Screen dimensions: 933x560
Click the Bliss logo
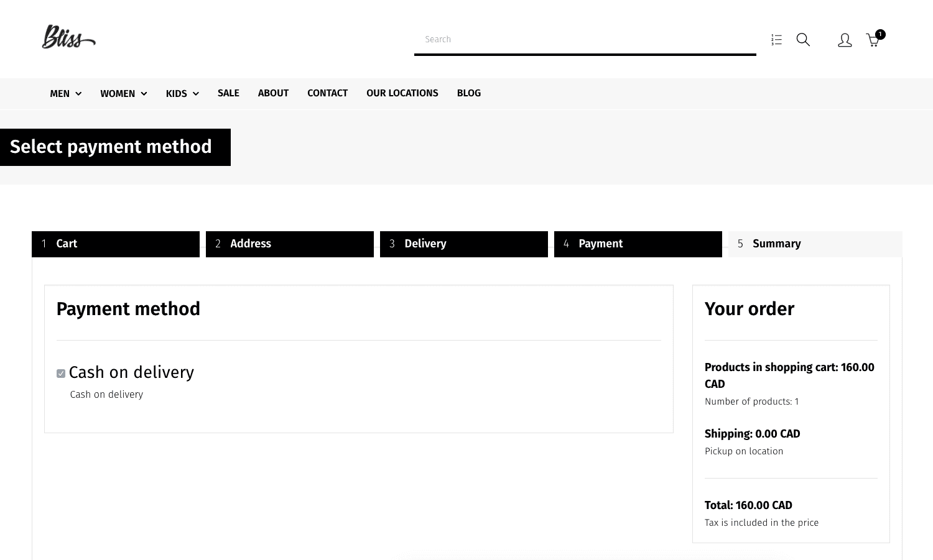click(68, 37)
